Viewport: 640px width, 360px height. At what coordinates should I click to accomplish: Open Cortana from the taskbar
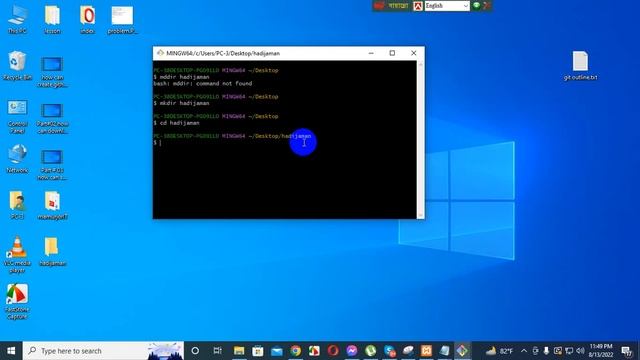(x=195, y=351)
